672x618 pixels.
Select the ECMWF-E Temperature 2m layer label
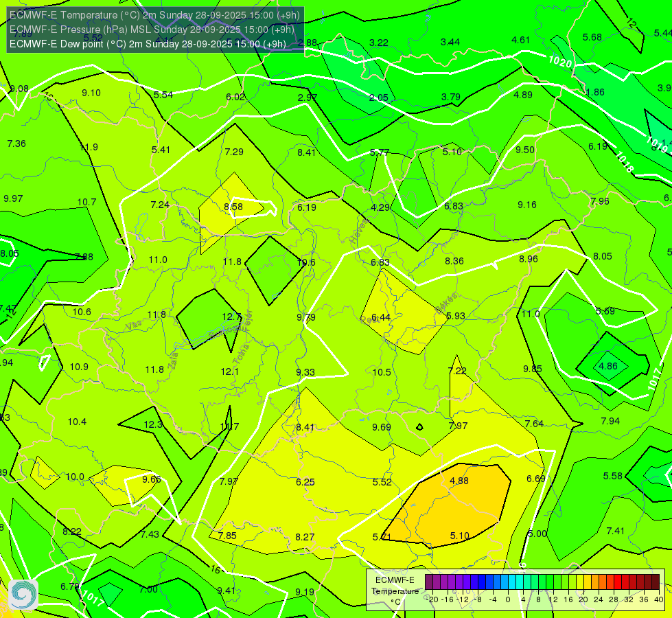tap(154, 15)
